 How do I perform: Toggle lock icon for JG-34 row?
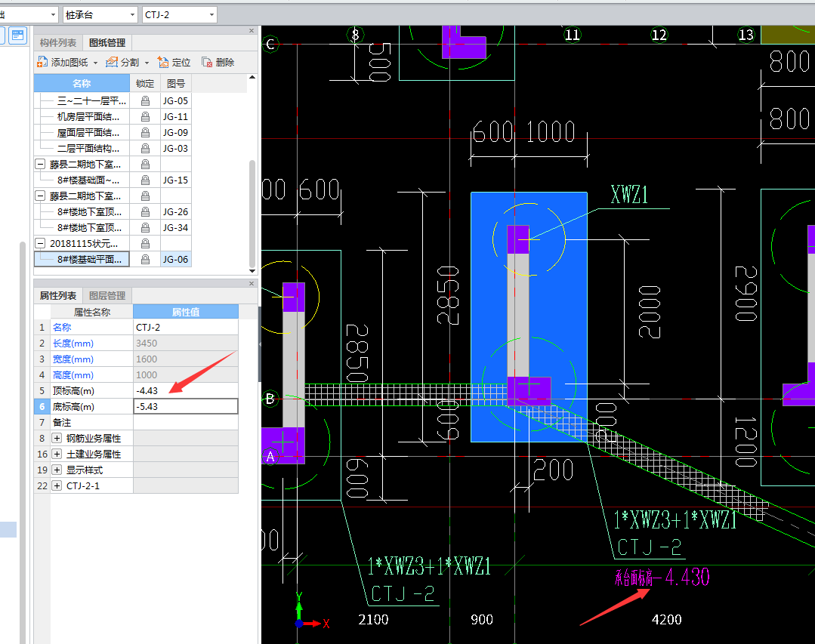click(145, 227)
